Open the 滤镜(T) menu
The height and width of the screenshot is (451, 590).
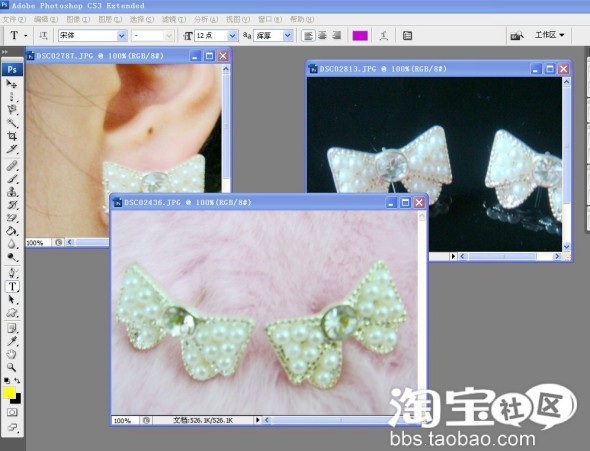[x=174, y=19]
